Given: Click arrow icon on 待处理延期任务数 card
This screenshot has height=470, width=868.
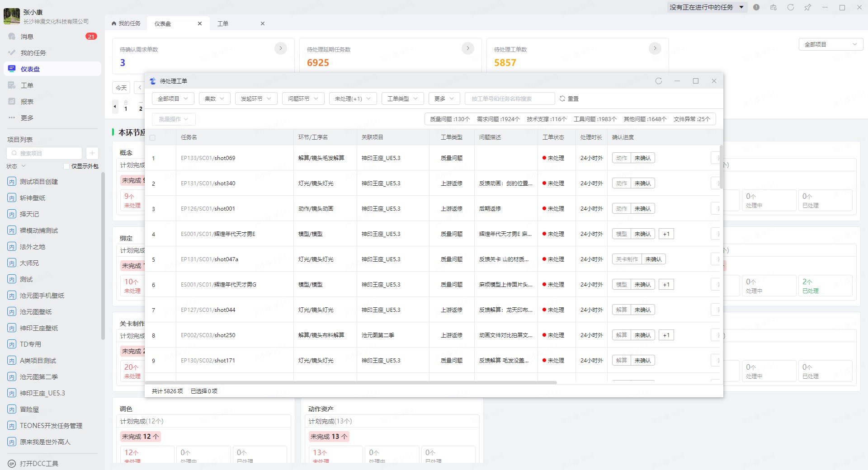Looking at the screenshot, I should point(467,48).
